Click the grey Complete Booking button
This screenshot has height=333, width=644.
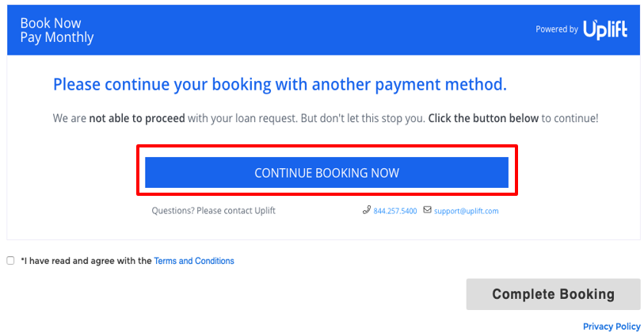pos(553,294)
